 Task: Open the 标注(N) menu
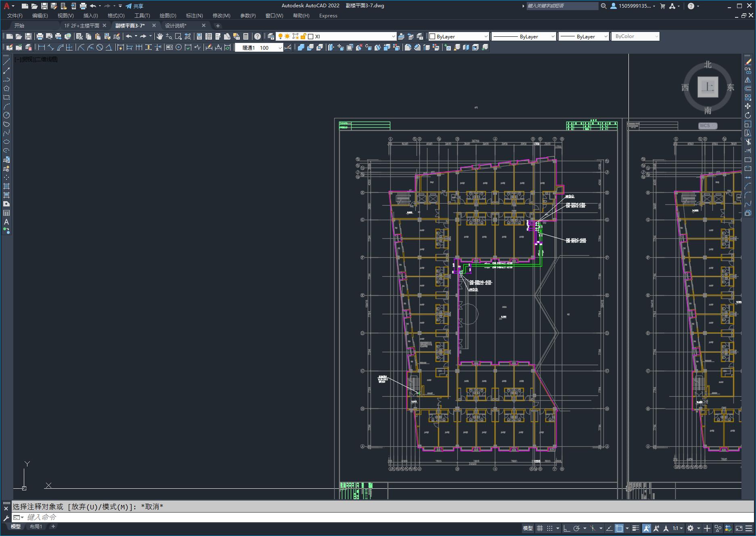[194, 16]
